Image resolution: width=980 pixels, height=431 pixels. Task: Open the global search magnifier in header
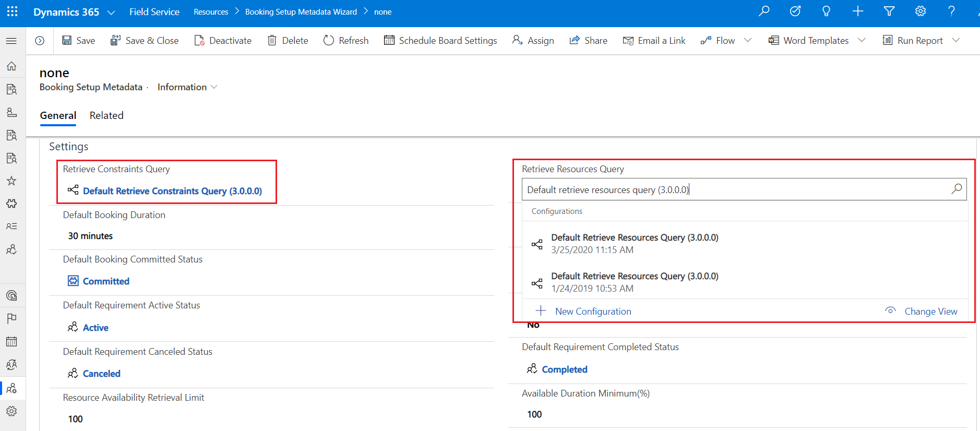tap(764, 11)
